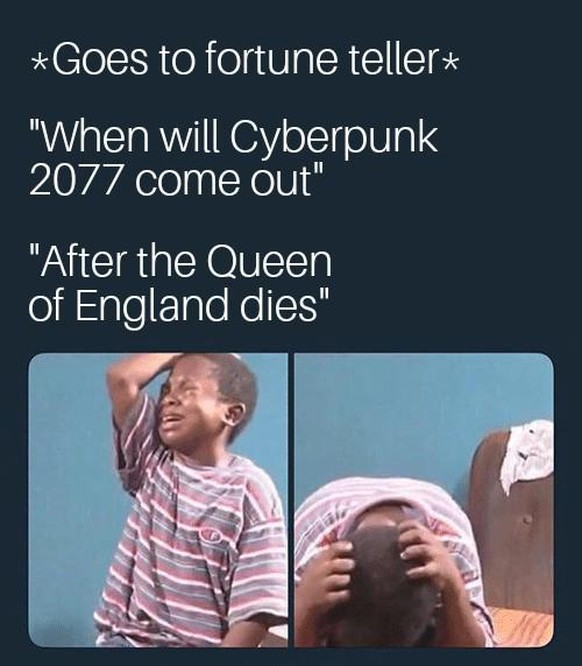Click the leading asterisk before "Goes"
The width and height of the screenshot is (582, 666).
tap(40, 63)
